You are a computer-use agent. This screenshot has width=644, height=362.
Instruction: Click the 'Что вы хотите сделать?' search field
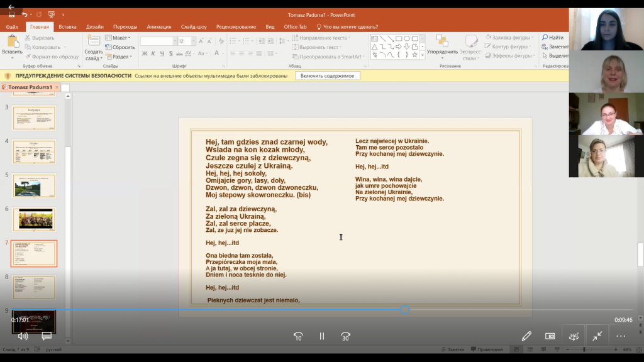tap(347, 26)
